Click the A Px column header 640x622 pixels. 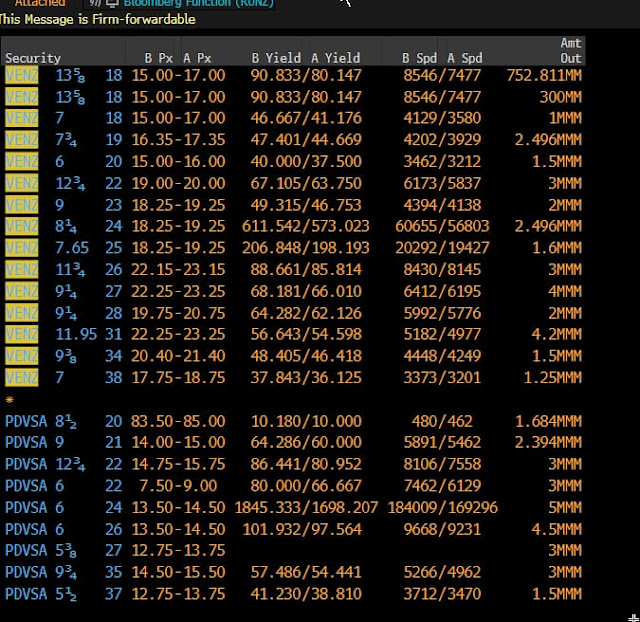197,58
